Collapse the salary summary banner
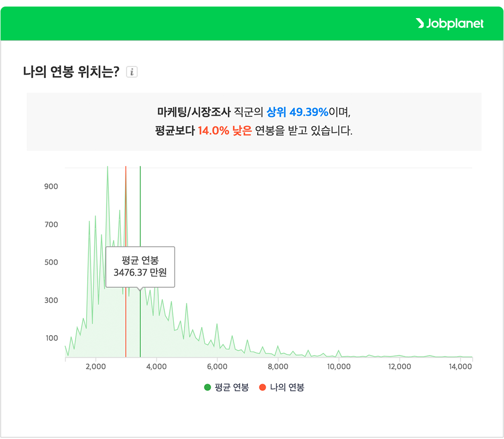The width and height of the screenshot is (504, 439). 252,121
